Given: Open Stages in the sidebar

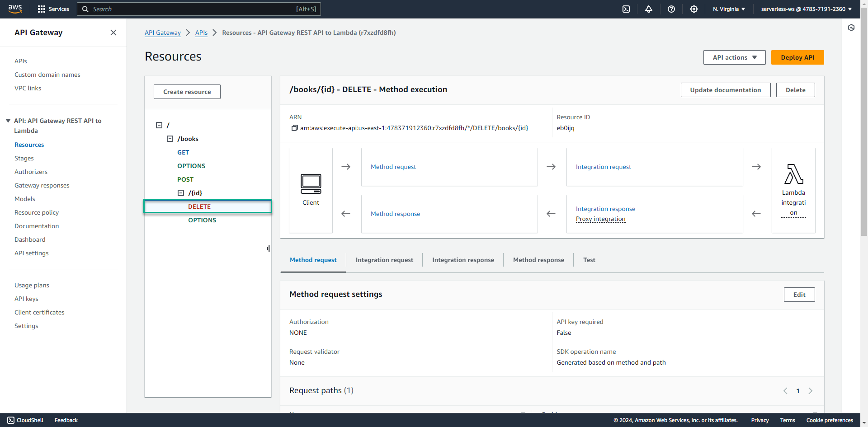Looking at the screenshot, I should coord(24,158).
